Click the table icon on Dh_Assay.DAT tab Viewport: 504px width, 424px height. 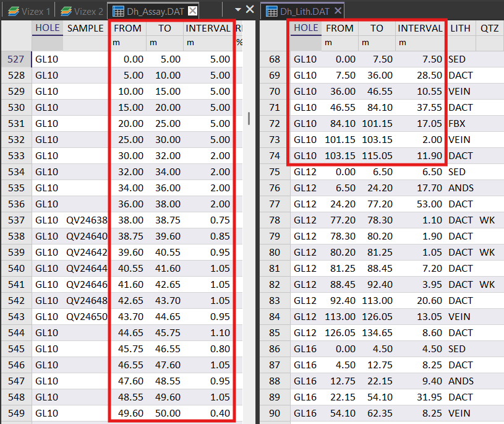click(118, 11)
